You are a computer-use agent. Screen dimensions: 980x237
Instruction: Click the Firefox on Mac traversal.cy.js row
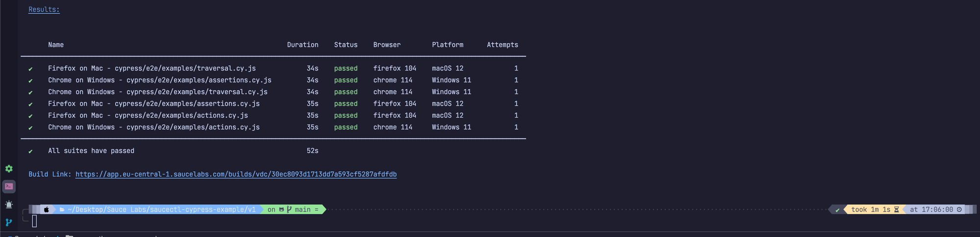(x=152, y=68)
